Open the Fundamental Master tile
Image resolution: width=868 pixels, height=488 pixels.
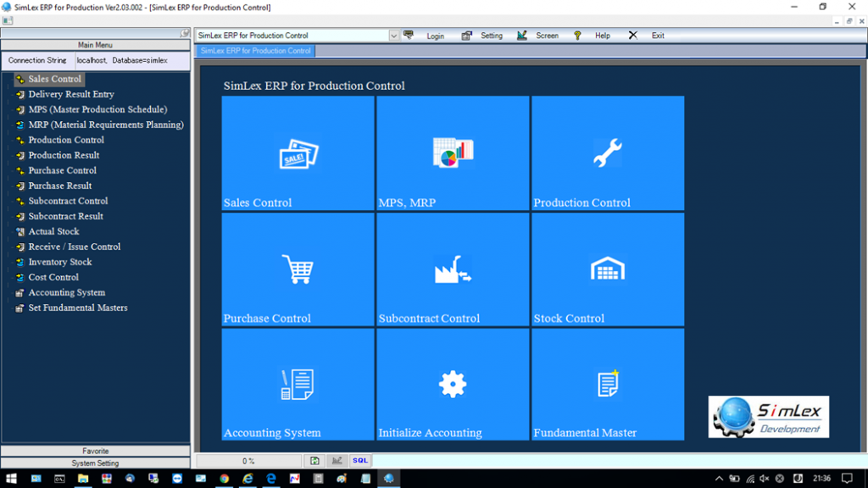click(607, 384)
